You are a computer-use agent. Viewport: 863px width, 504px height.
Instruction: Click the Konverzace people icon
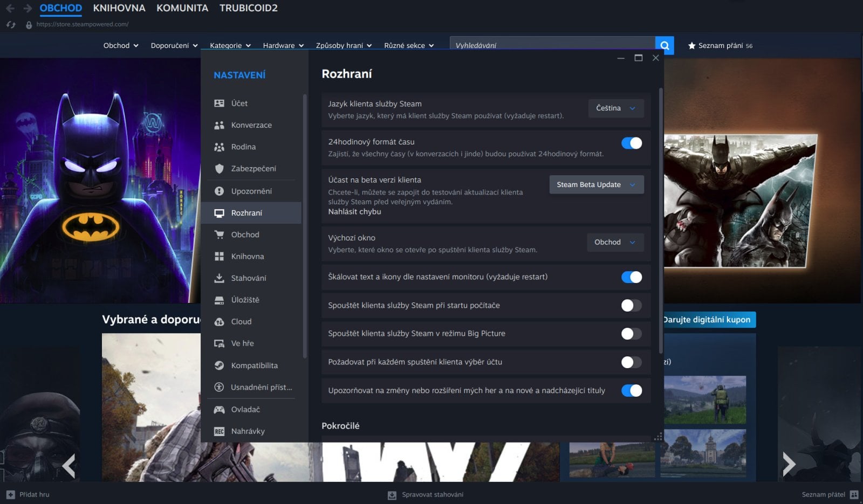[x=219, y=125]
